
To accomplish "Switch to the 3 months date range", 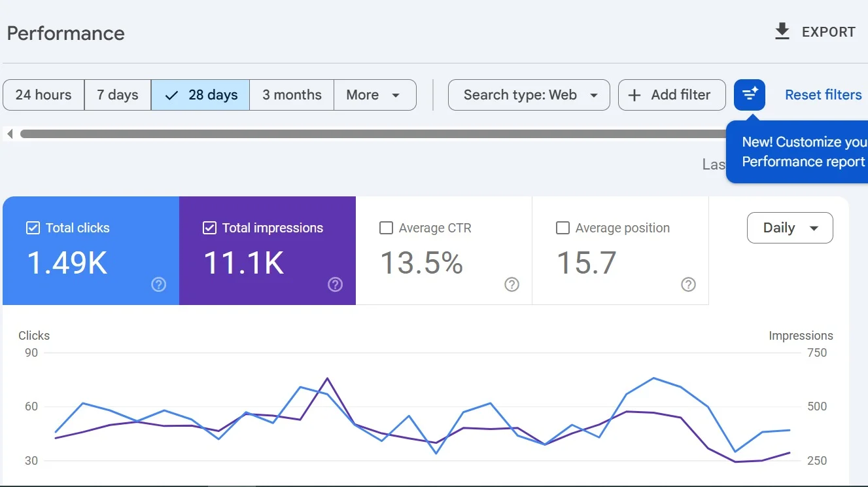I will click(292, 95).
